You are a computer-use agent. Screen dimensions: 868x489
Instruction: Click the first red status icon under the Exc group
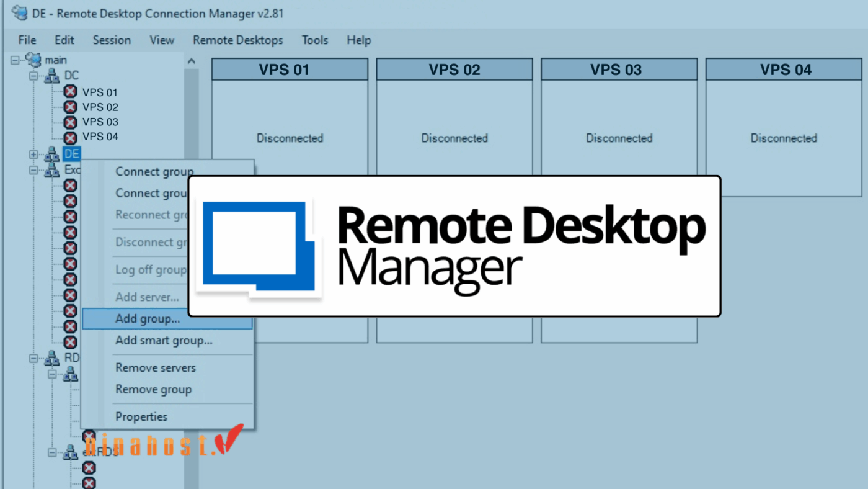coord(69,186)
